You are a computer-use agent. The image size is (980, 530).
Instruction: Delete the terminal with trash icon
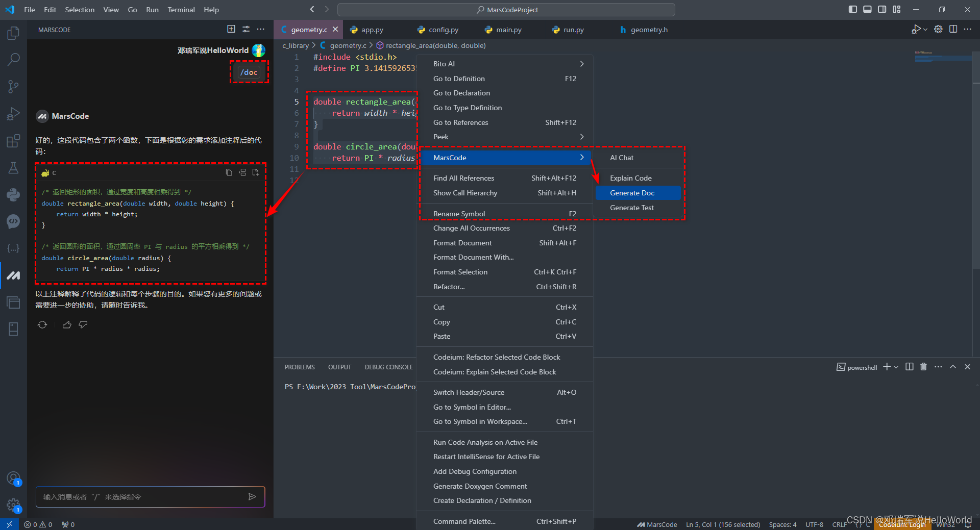[923, 367]
